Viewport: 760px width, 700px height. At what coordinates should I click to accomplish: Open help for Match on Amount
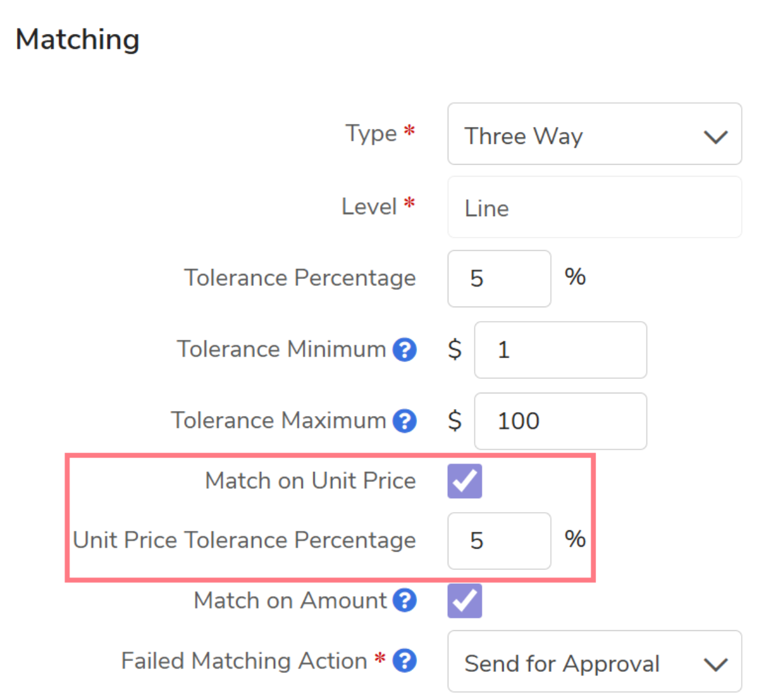pos(404,601)
